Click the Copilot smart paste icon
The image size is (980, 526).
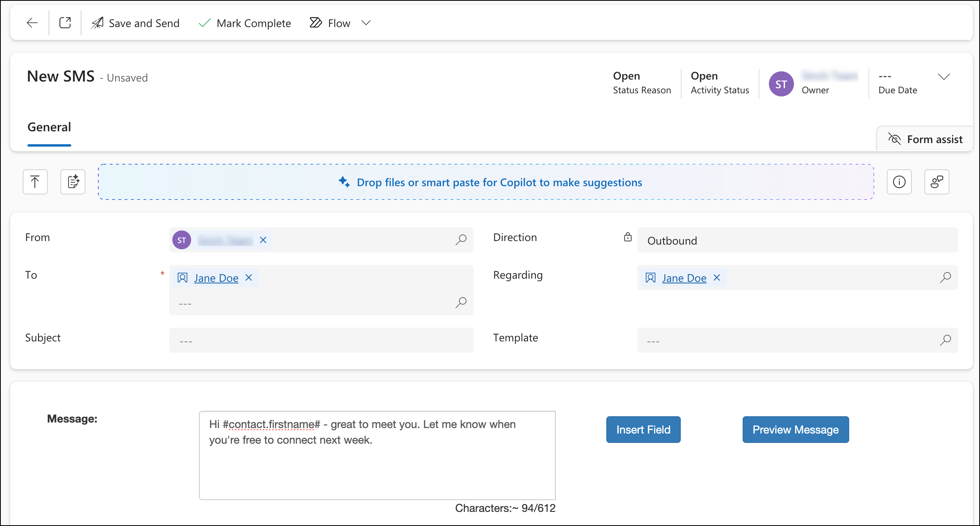click(x=72, y=182)
